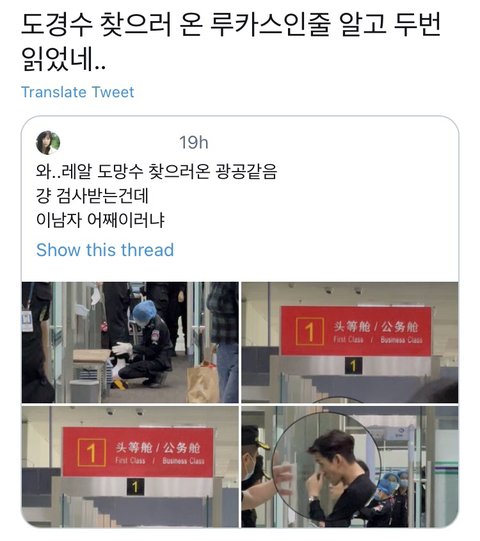This screenshot has height=541, width=480.
Task: Open photo of crouching security officer
Action: [130, 342]
